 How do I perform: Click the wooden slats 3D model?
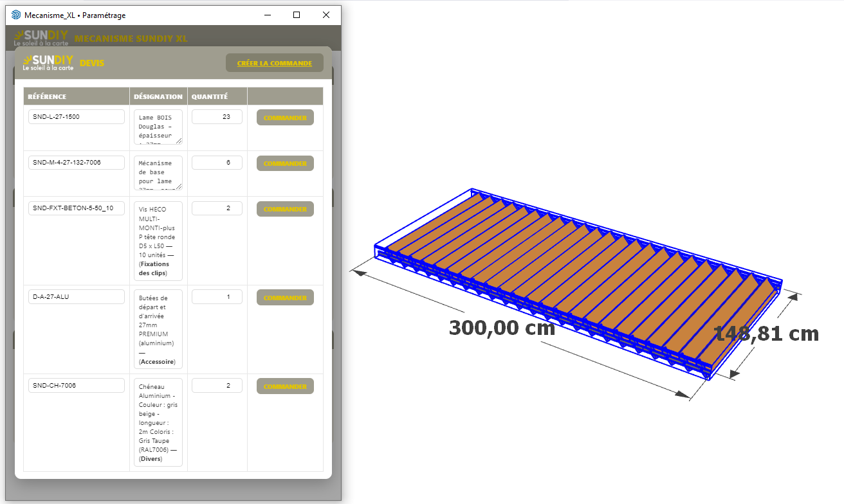tap(579, 276)
